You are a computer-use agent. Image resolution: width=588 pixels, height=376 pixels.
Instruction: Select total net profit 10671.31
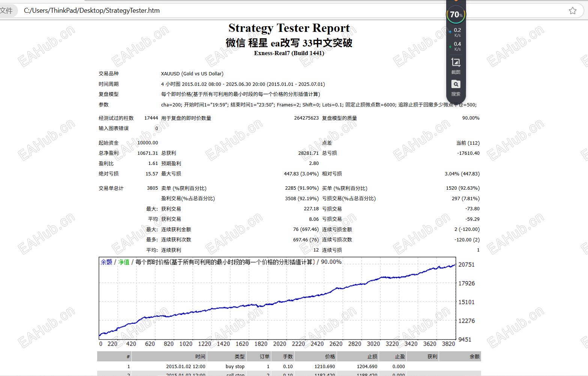[147, 153]
